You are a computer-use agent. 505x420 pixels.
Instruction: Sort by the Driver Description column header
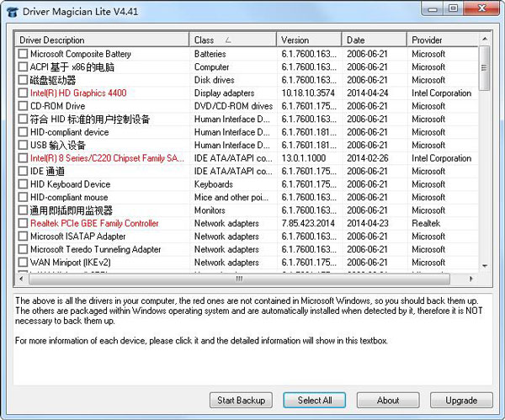coord(102,40)
